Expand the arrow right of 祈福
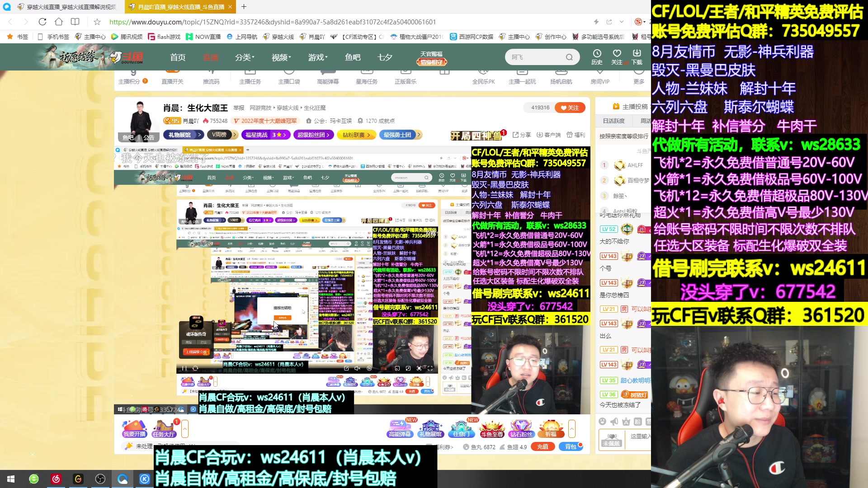 tap(572, 428)
